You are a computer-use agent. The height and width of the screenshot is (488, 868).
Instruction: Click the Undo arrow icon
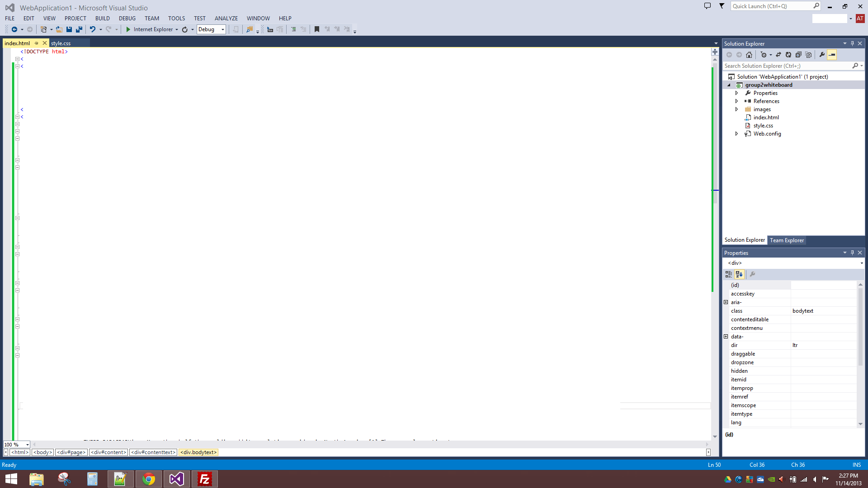pyautogui.click(x=92, y=29)
